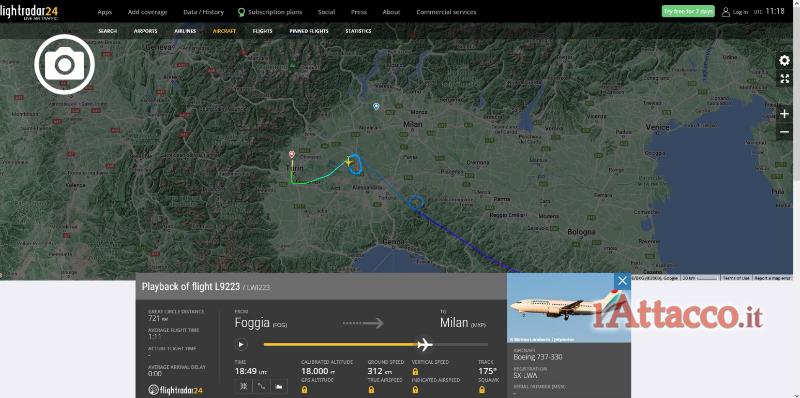
Task: Click the blue pin marker above Milan
Action: click(376, 106)
